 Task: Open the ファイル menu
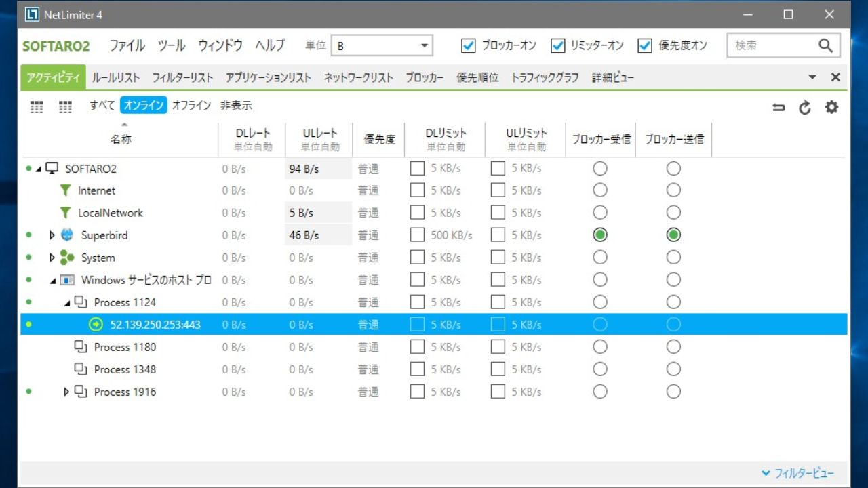pos(127,45)
